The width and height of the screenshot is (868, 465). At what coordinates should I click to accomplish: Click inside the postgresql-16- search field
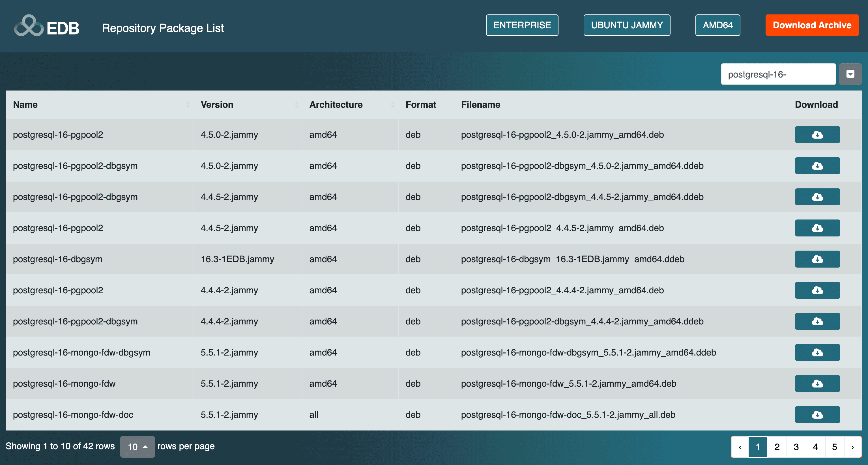click(778, 74)
